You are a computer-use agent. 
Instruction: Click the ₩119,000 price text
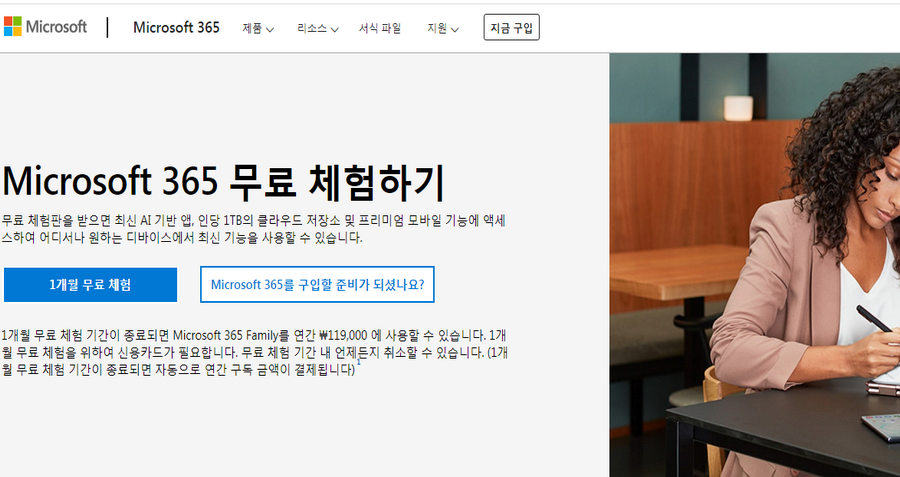pos(343,335)
